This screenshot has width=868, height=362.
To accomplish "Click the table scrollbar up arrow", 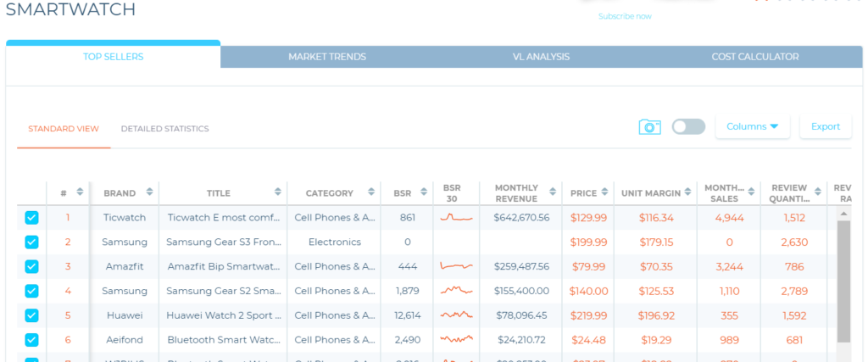I will pyautogui.click(x=843, y=213).
